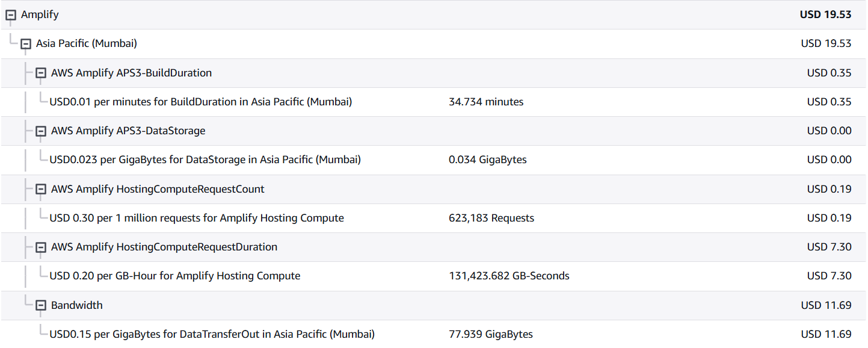This screenshot has width=868, height=348.
Task: Click the DataStorage USD0.023 per GigaBytes description
Action: tap(205, 160)
